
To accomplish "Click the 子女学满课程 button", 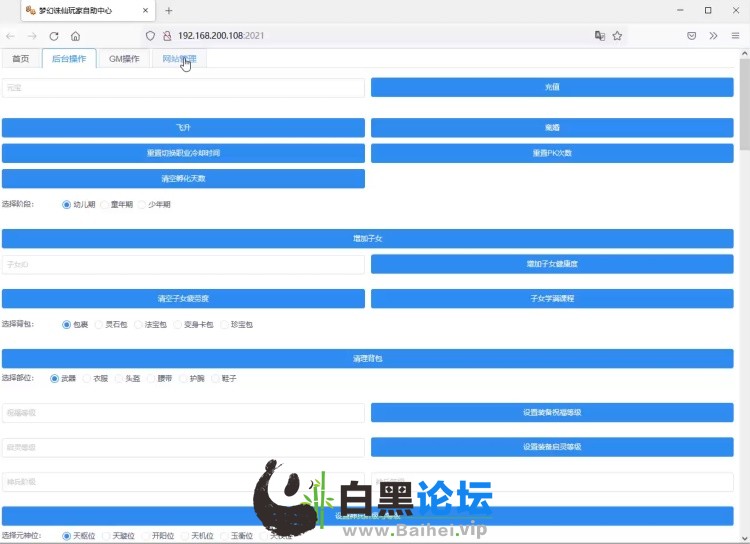I will click(552, 299).
